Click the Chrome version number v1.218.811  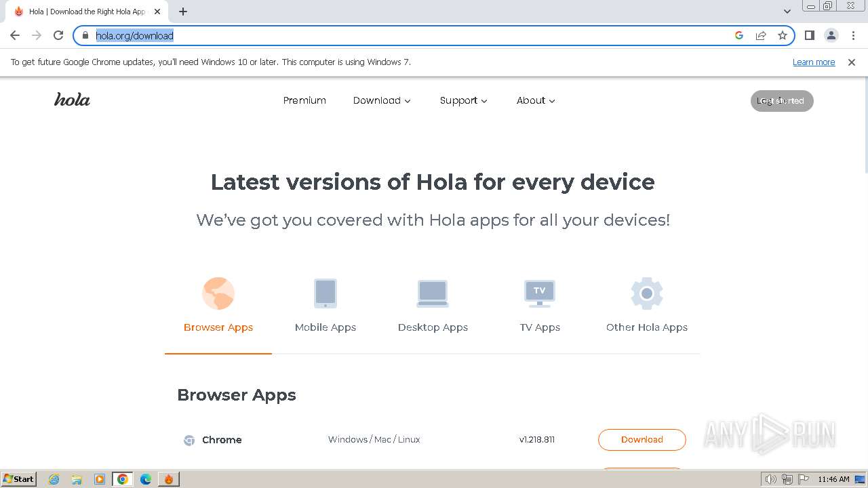pyautogui.click(x=537, y=439)
